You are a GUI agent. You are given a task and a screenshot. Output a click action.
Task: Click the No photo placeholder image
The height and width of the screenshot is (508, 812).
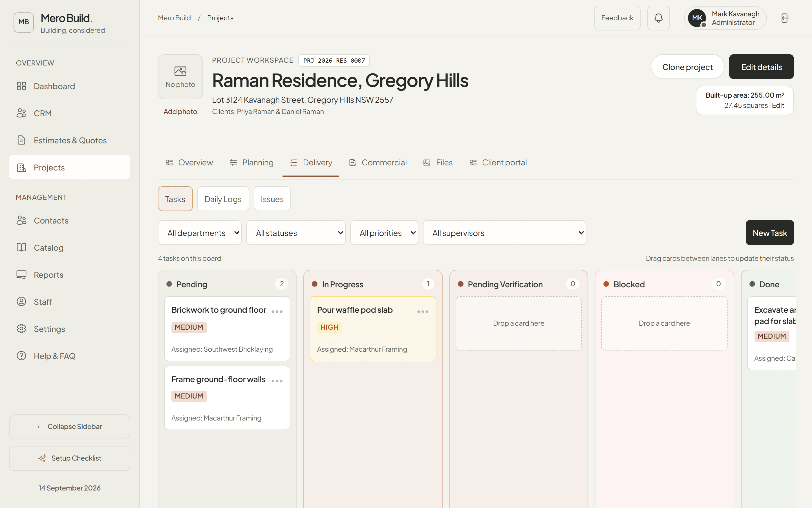pos(180,76)
